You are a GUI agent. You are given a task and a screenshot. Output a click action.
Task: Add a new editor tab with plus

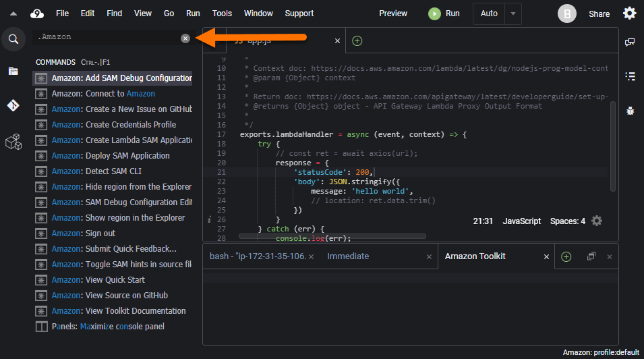point(357,40)
